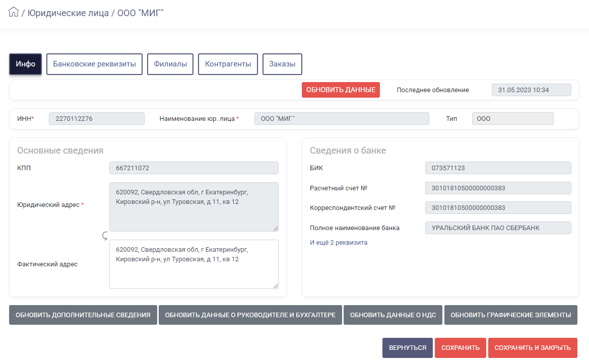Click ООО "МИГ" breadcrumb text

[141, 13]
